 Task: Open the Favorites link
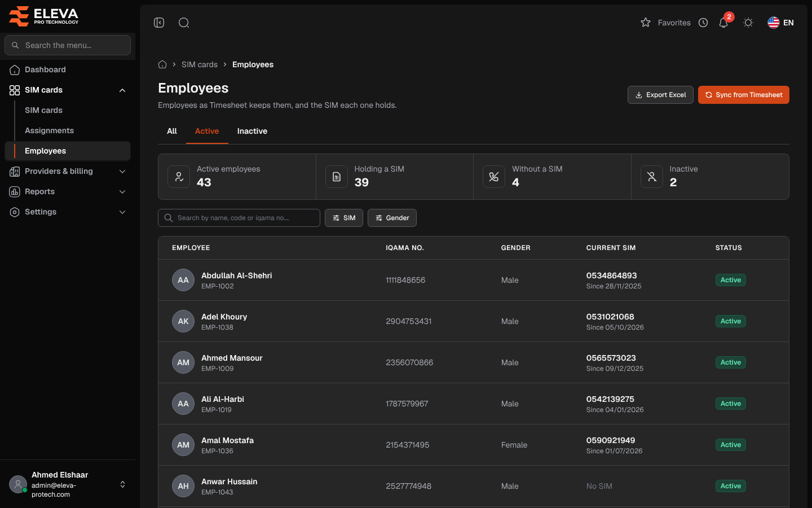(674, 23)
